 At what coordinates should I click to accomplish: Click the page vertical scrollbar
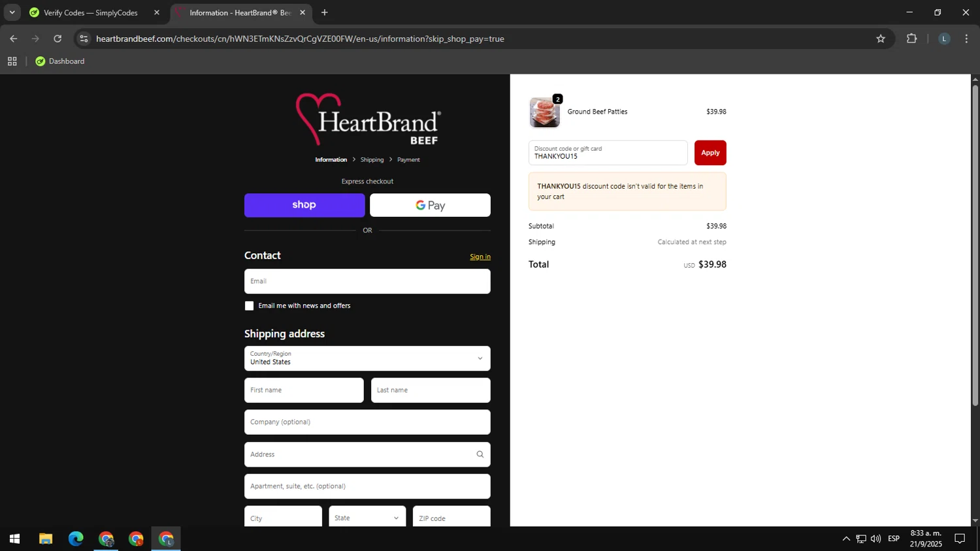(975, 245)
